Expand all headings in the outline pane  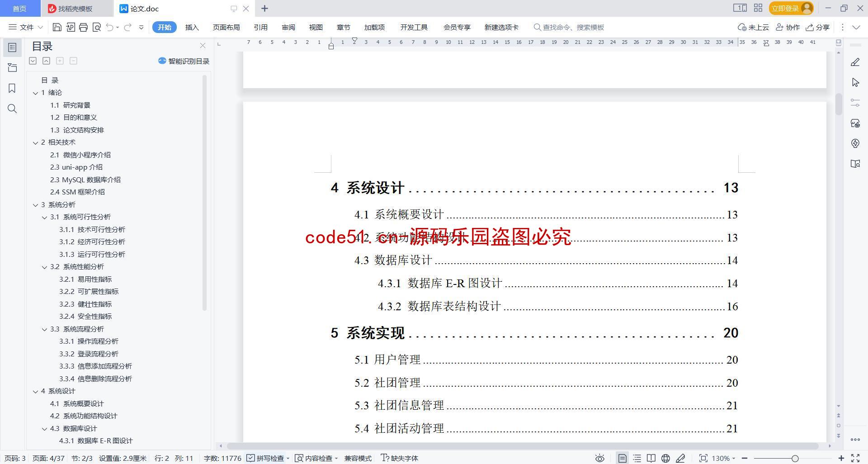pos(33,61)
